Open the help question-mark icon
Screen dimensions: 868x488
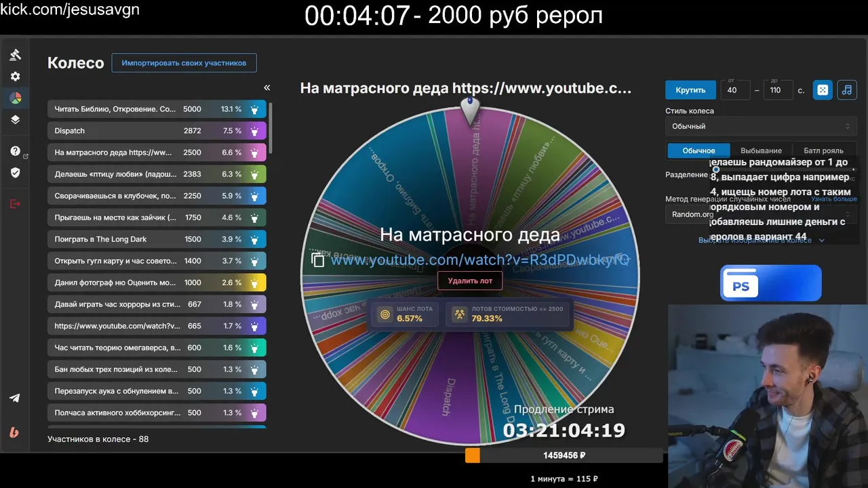[15, 151]
